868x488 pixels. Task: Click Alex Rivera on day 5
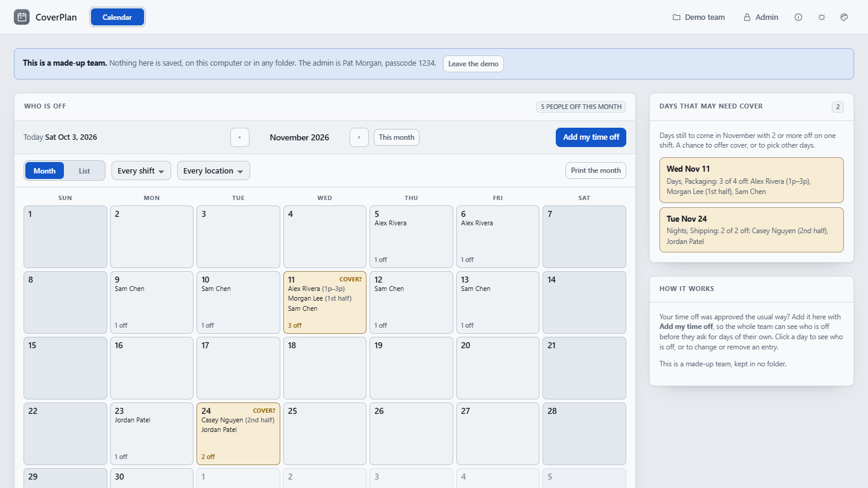click(391, 223)
